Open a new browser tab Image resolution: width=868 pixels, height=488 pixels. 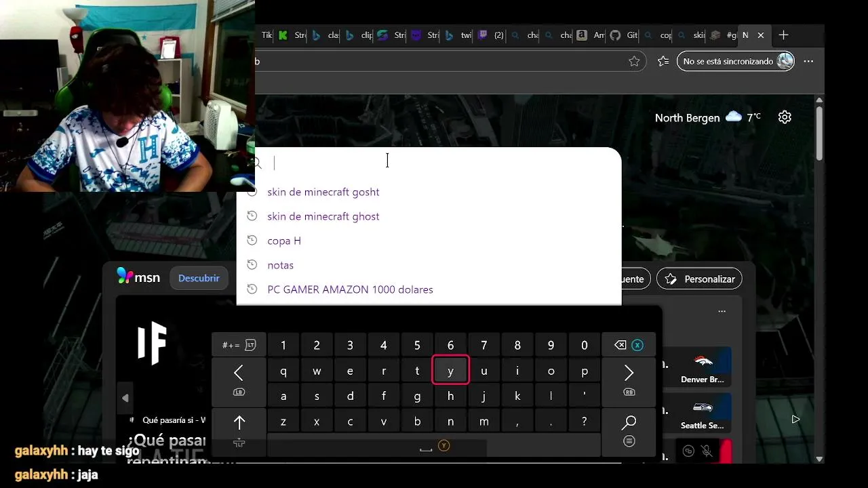(783, 35)
